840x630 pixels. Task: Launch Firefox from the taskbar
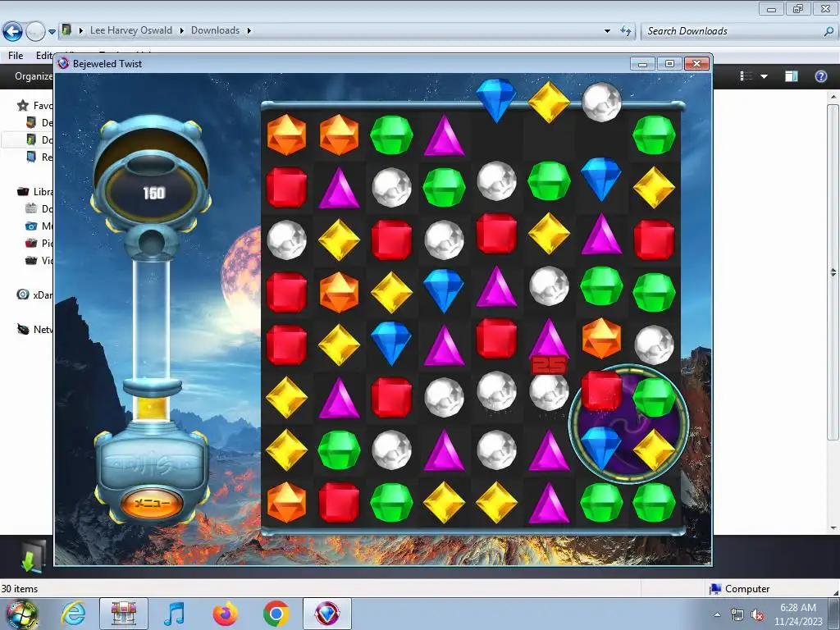(x=225, y=614)
